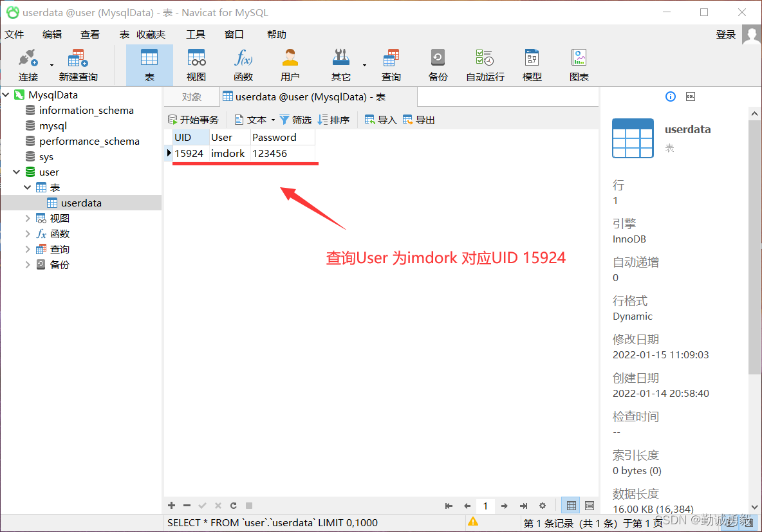This screenshot has width=762, height=532.
Task: Expand the 视图 node in the tree
Action: 28,219
